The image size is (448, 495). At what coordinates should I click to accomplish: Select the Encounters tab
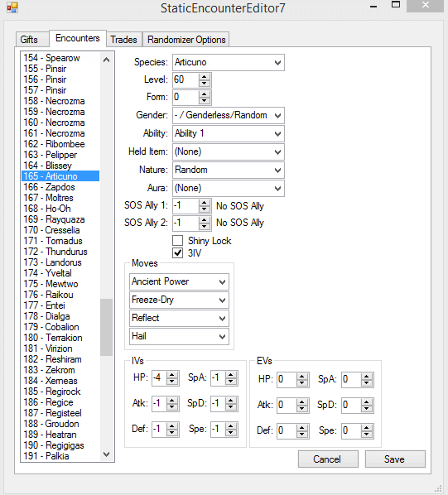(x=78, y=38)
